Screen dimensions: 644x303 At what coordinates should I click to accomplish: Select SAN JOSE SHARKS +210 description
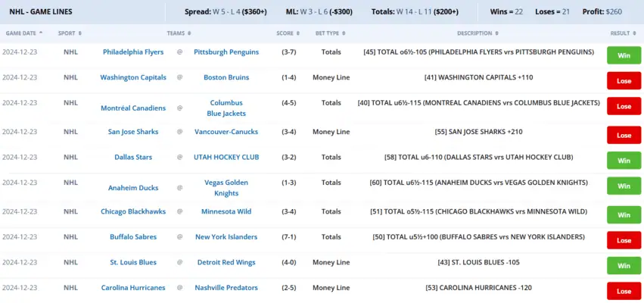(x=478, y=132)
